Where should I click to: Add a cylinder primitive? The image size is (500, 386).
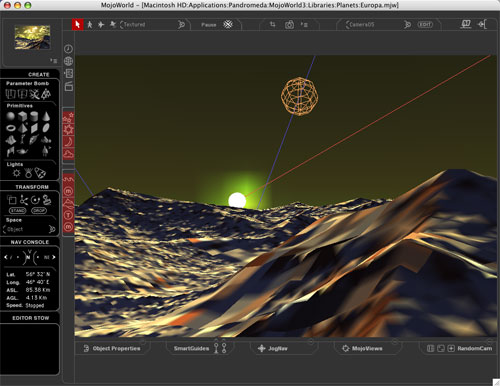pyautogui.click(x=34, y=116)
